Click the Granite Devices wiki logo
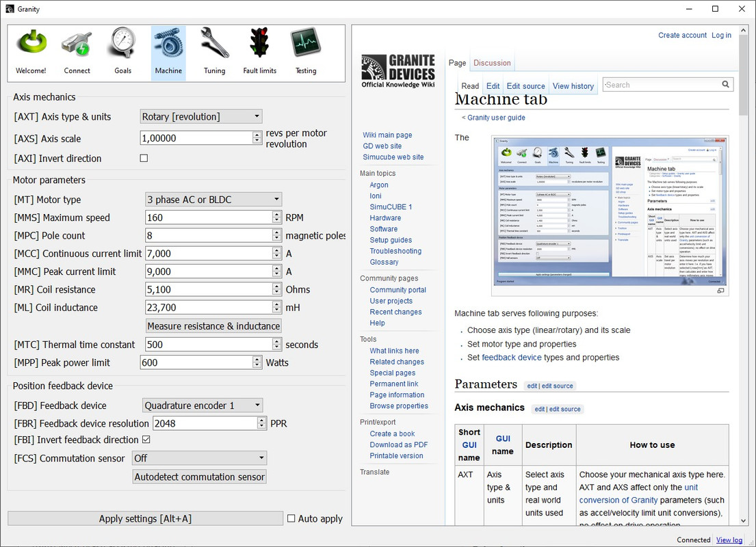756x547 pixels. (397, 71)
